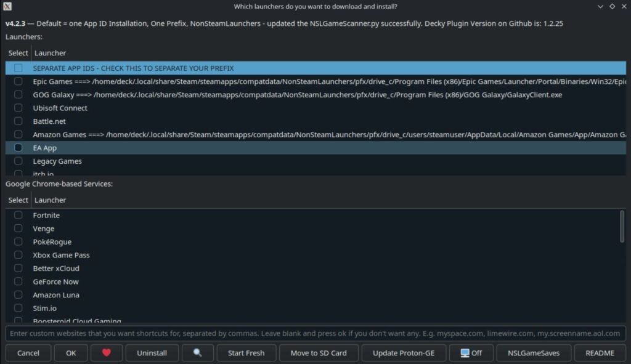The image size is (631, 364).
Task: Select the Battle.net row text
Action: tap(49, 121)
